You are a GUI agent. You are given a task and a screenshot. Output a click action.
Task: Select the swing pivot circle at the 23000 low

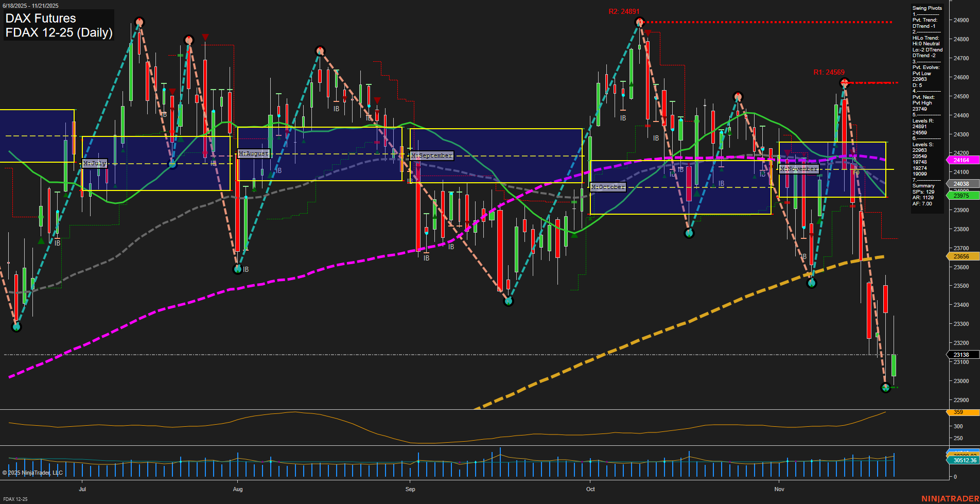tap(885, 388)
